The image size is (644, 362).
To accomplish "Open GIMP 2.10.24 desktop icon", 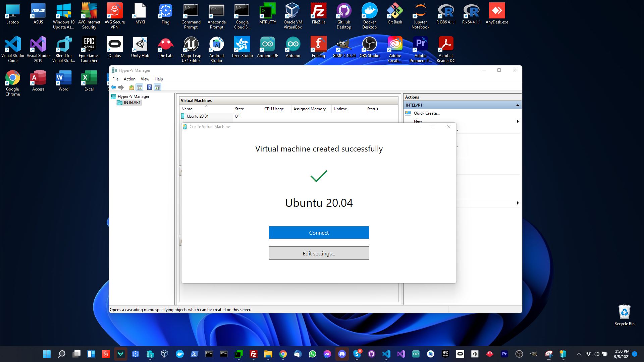I will (x=344, y=47).
